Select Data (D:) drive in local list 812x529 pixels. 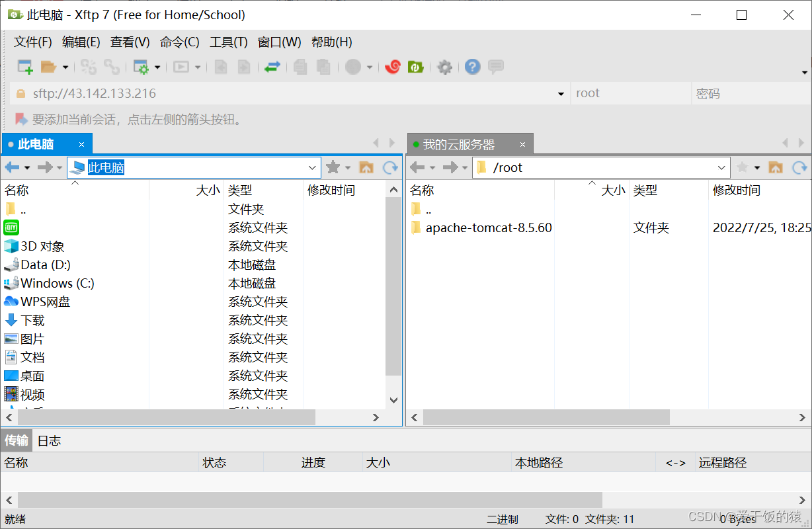pyautogui.click(x=46, y=265)
